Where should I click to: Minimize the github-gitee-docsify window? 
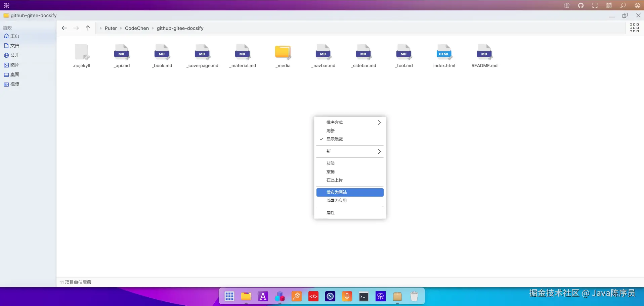click(612, 15)
